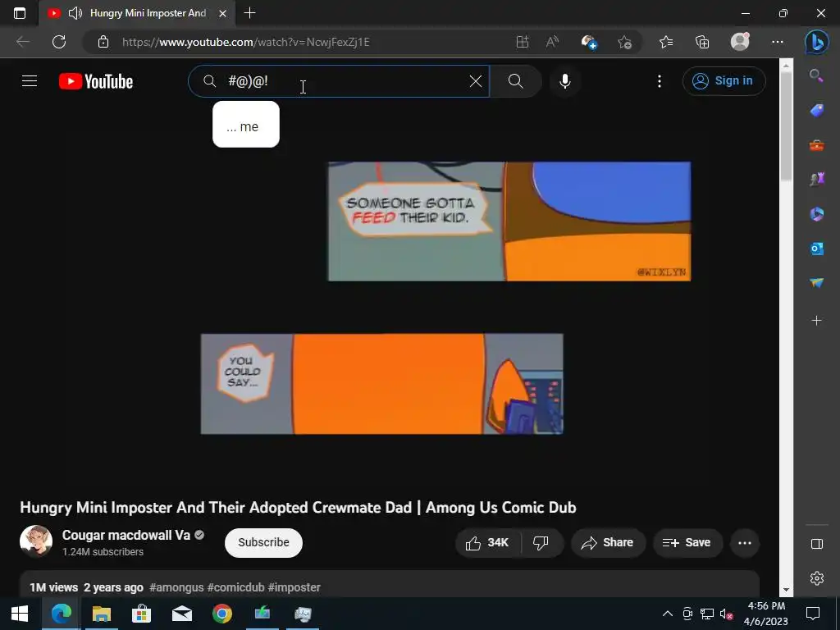Click the Sign in button
This screenshot has width=840, height=630.
(x=724, y=81)
